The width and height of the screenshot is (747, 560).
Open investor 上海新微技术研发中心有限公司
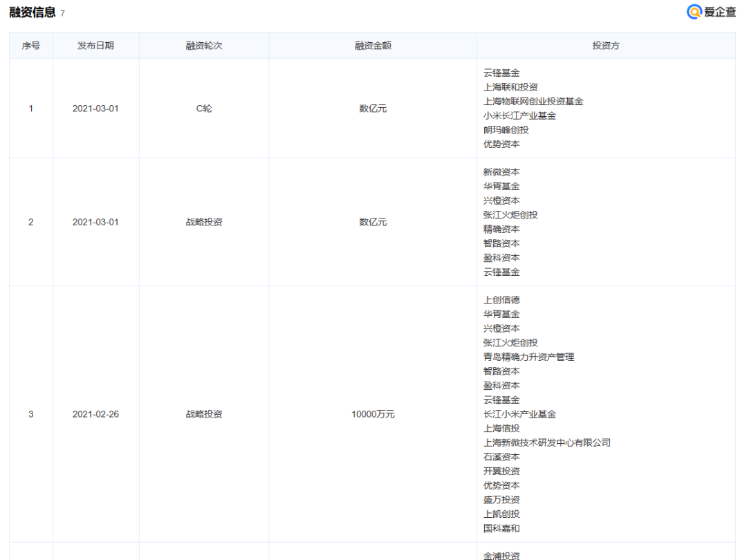547,443
